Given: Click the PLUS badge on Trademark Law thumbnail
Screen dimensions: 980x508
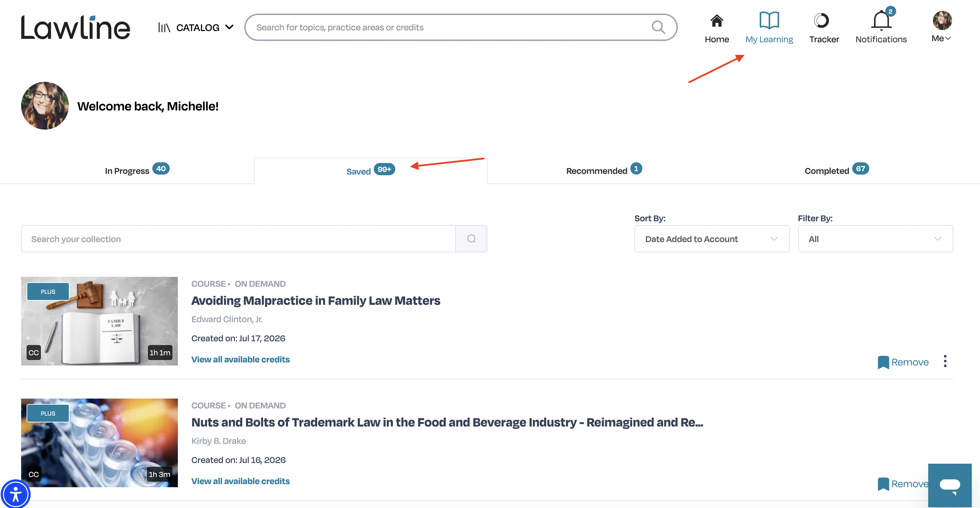Looking at the screenshot, I should pyautogui.click(x=48, y=413).
